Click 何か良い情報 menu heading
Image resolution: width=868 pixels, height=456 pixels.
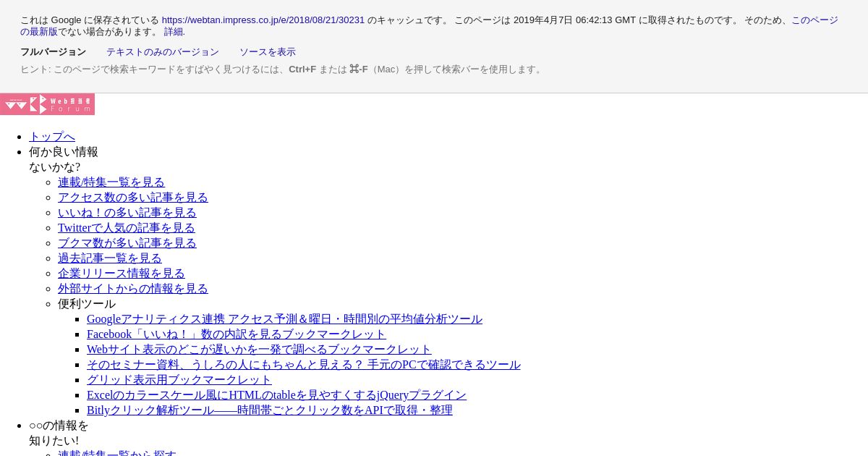tap(64, 159)
